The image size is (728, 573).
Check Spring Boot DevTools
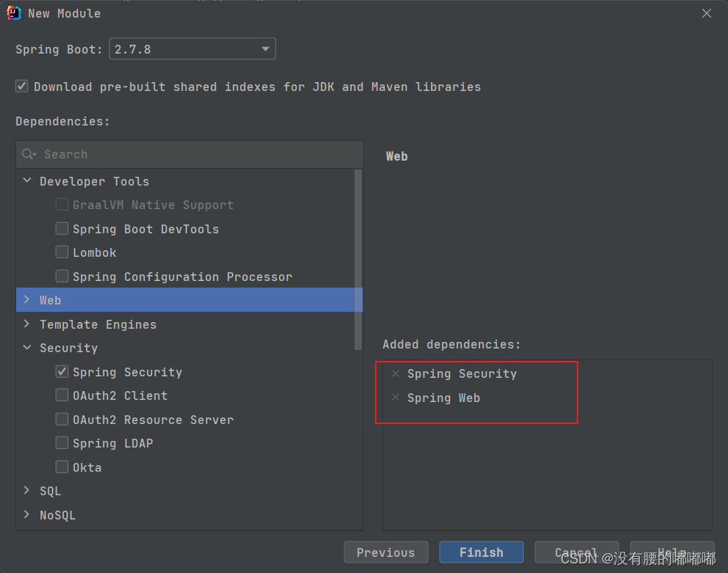pyautogui.click(x=62, y=229)
